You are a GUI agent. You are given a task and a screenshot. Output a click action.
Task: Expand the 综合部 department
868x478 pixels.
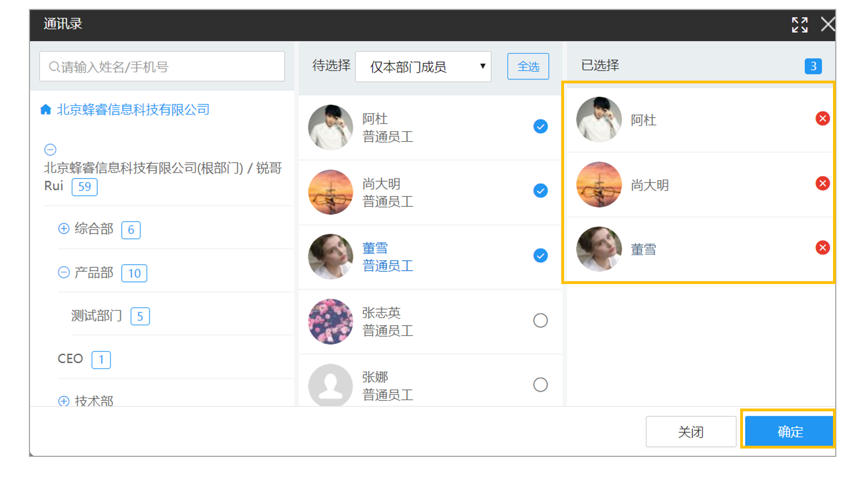point(64,228)
